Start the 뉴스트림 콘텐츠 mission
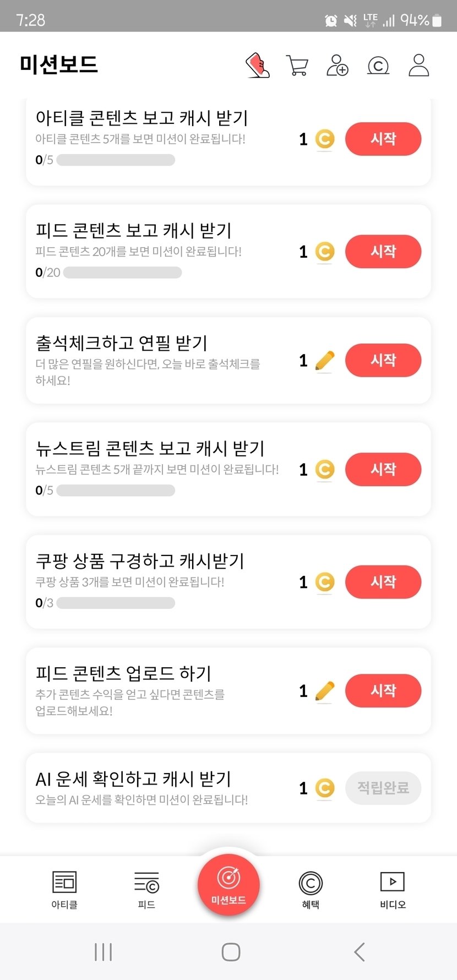This screenshot has height=980, width=457. coord(383,470)
